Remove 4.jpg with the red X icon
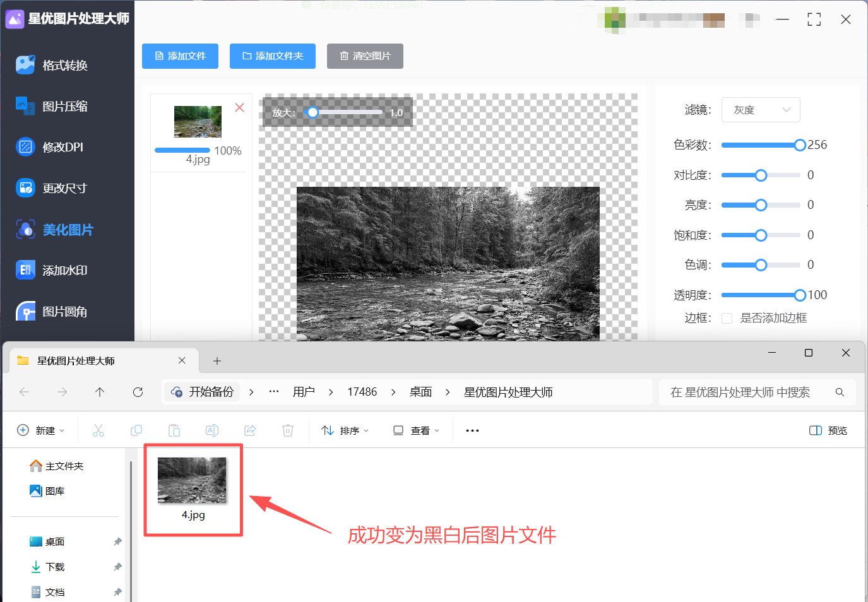 click(x=240, y=107)
